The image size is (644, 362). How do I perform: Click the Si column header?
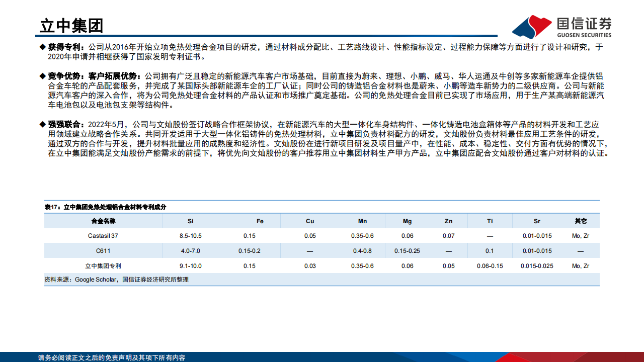[190, 221]
